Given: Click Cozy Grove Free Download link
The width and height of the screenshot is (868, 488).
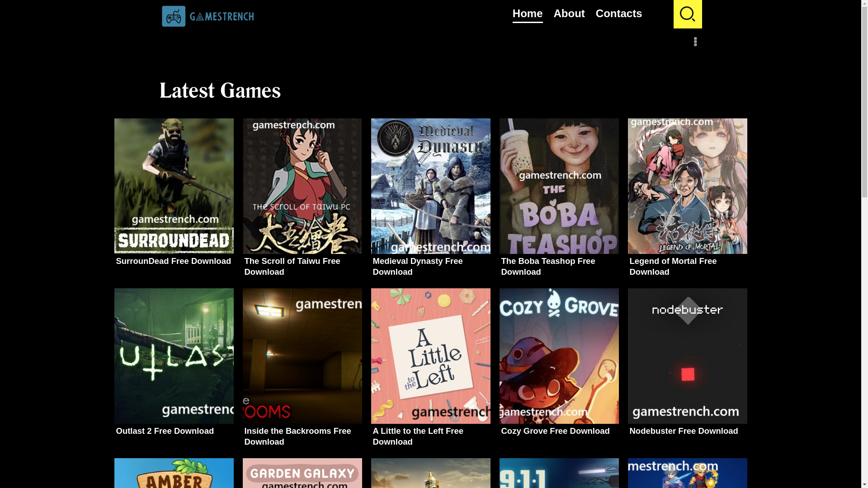Looking at the screenshot, I should point(555,431).
